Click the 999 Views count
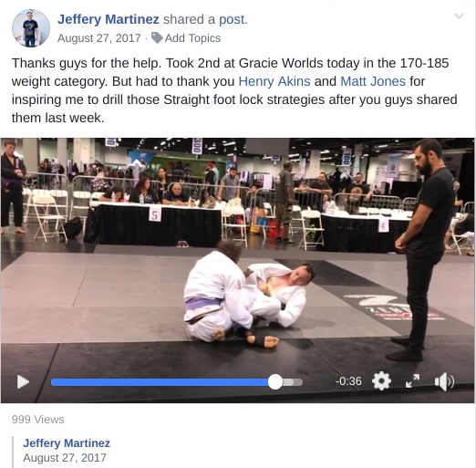 coord(38,420)
